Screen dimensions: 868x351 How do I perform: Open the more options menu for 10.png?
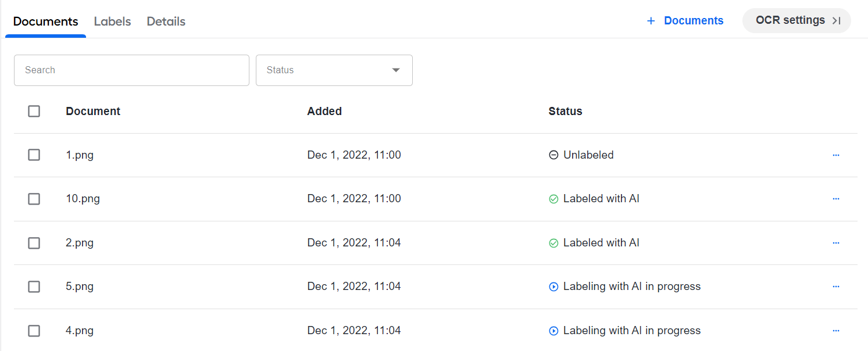click(836, 199)
